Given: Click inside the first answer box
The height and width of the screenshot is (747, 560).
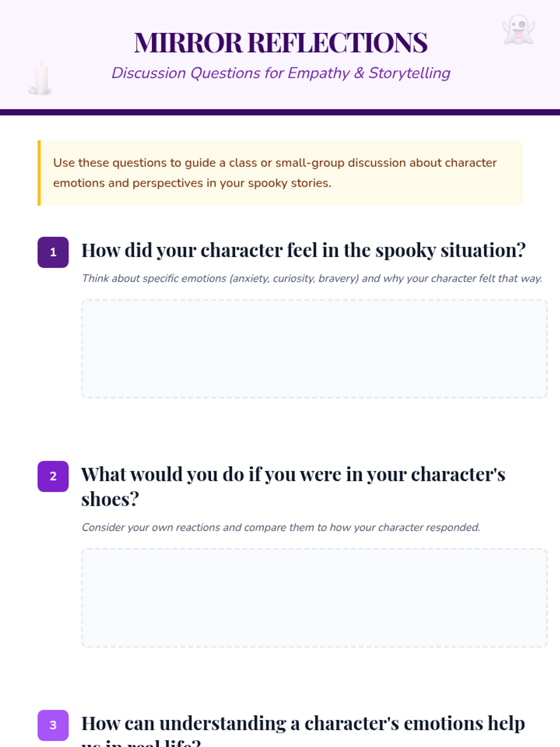Looking at the screenshot, I should [x=314, y=349].
